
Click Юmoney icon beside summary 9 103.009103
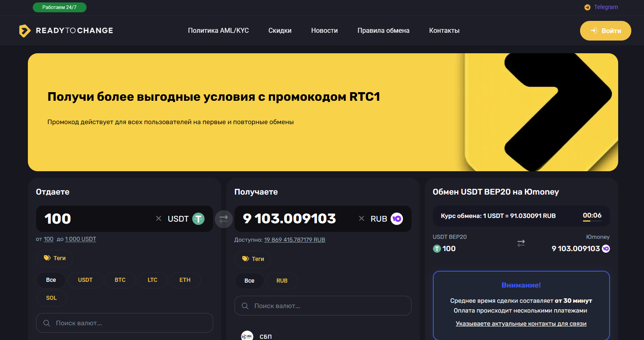pos(606,249)
